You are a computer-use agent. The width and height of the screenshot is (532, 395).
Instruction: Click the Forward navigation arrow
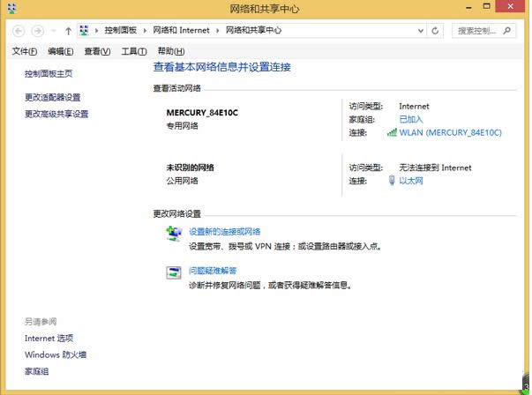pos(37,31)
